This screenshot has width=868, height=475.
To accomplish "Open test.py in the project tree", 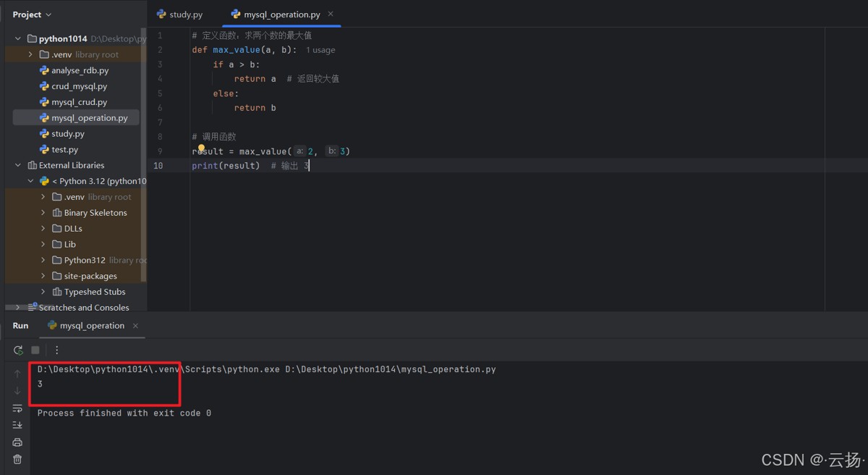I will 64,149.
